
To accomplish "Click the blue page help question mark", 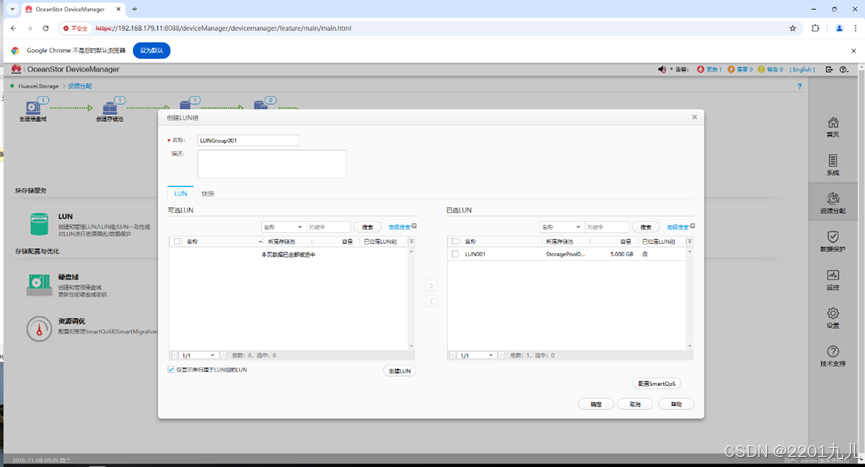I will pos(799,87).
